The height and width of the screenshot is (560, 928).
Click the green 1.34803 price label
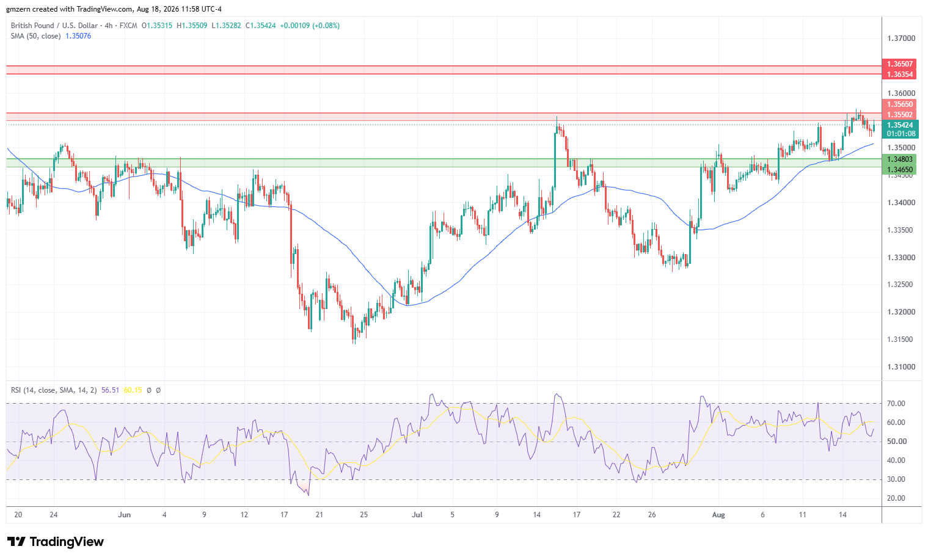900,159
